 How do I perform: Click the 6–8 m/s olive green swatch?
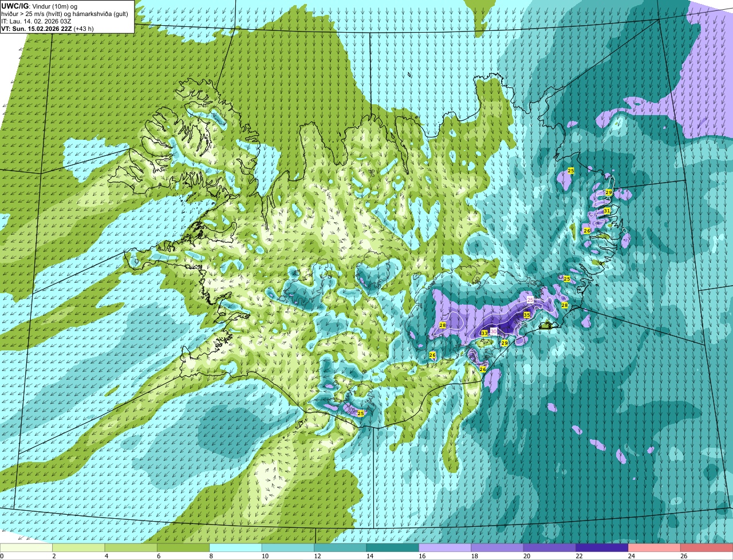(x=183, y=547)
